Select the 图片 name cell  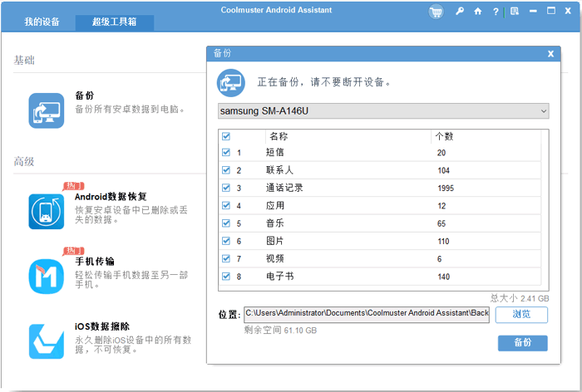click(x=275, y=241)
